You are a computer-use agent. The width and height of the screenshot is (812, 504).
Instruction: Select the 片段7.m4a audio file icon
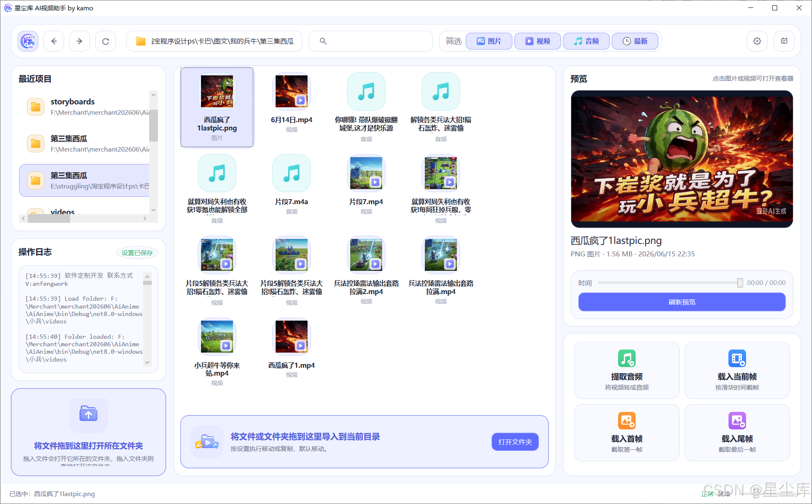pyautogui.click(x=291, y=173)
